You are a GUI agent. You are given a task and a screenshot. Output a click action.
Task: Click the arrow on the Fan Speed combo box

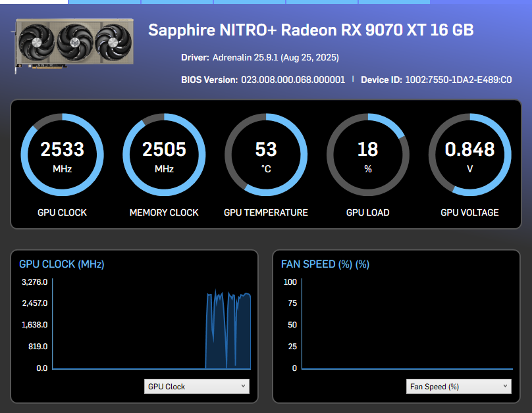[505, 386]
